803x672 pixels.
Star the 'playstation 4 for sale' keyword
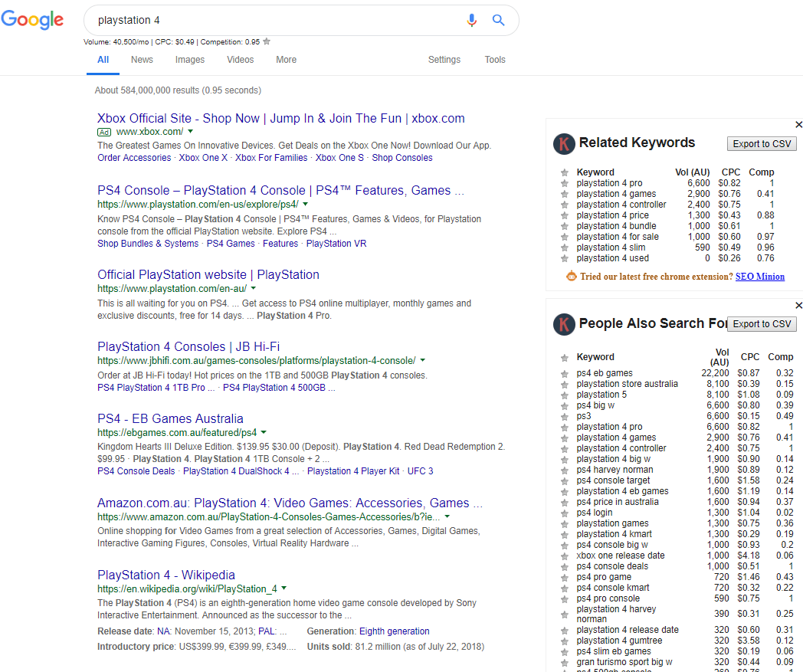coord(565,237)
